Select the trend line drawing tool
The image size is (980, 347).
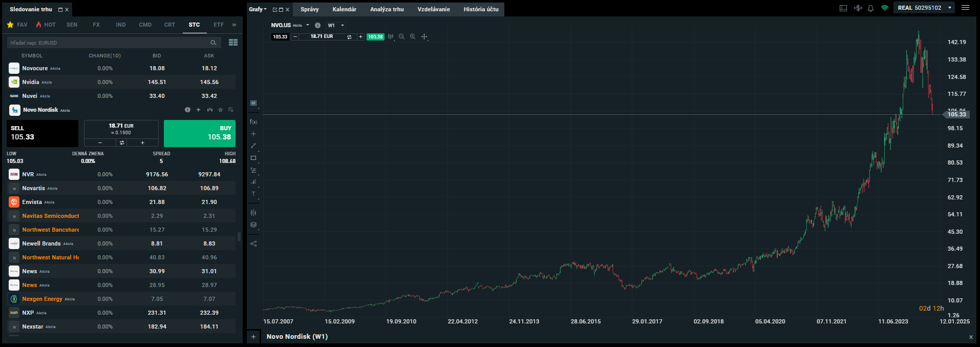(253, 146)
